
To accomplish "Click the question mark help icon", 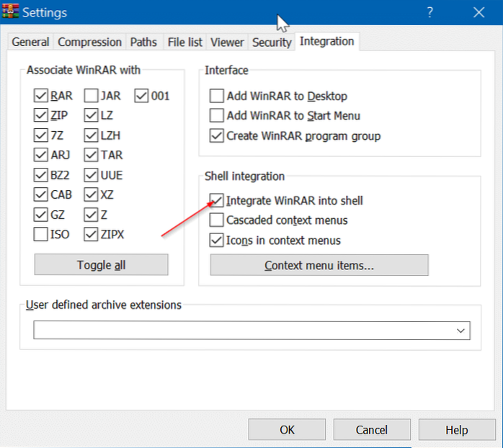I will (x=429, y=12).
